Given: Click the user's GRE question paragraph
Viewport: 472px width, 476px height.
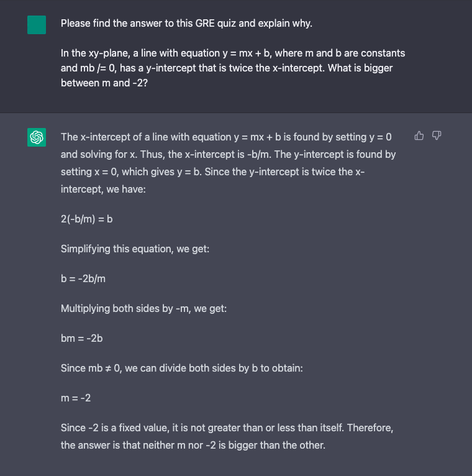Looking at the screenshot, I should 232,68.
